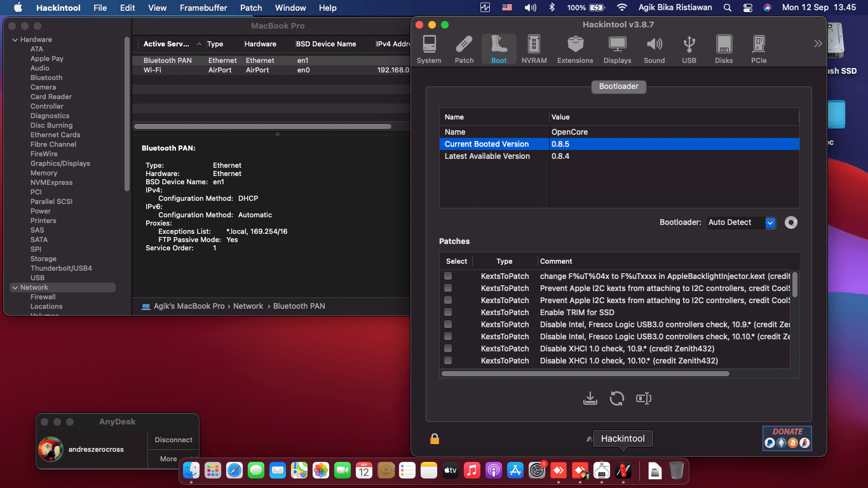Check the Enable TRIM for SSD checkbox
The width and height of the screenshot is (868, 488).
(x=448, y=312)
